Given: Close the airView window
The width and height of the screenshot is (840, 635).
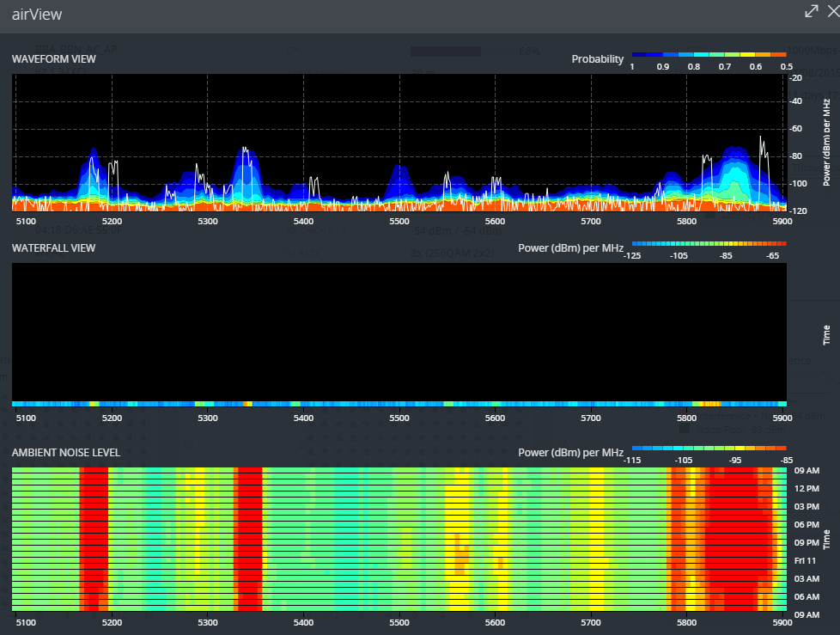Looking at the screenshot, I should 832,11.
